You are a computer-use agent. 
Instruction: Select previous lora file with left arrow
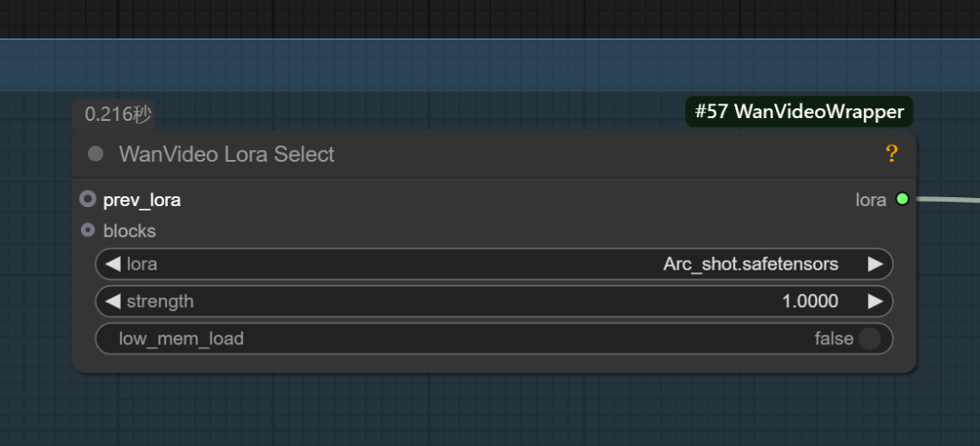tap(113, 264)
